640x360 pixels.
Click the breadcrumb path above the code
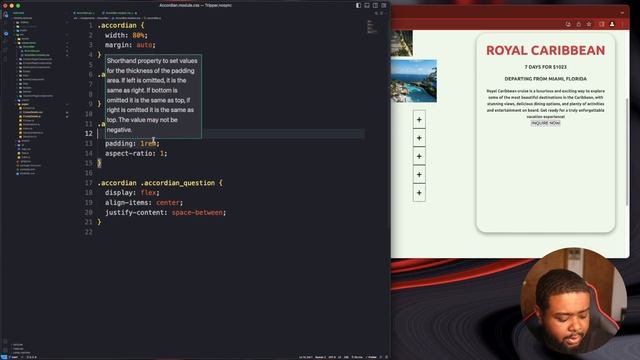coord(118,18)
